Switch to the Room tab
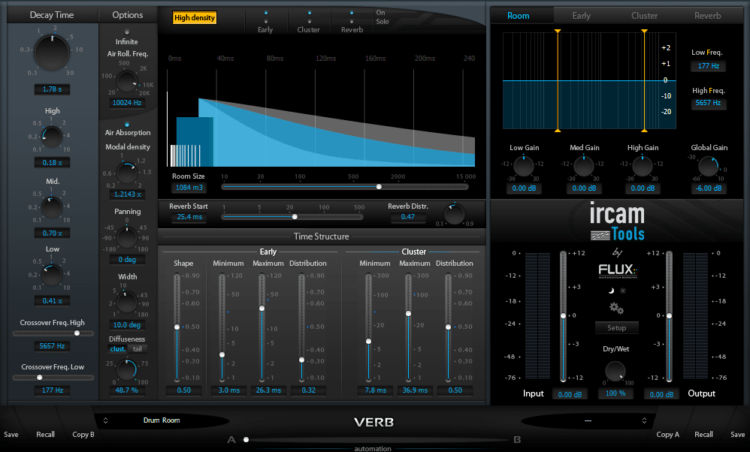Screen dimensions: 750x452 click(x=518, y=16)
